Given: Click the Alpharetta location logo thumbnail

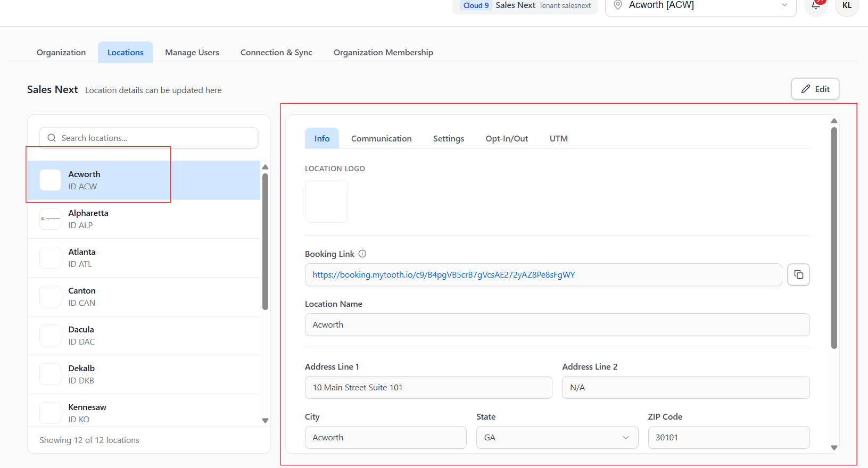Looking at the screenshot, I should [51, 219].
